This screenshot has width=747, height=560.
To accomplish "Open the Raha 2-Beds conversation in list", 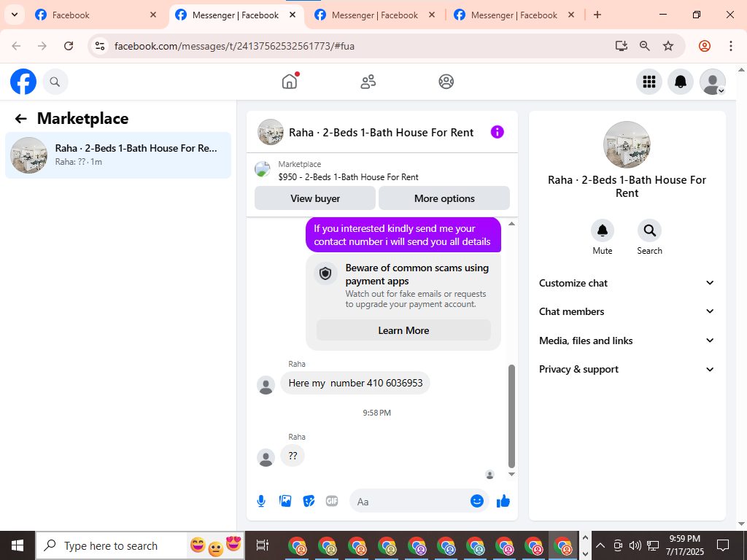I will [x=118, y=155].
